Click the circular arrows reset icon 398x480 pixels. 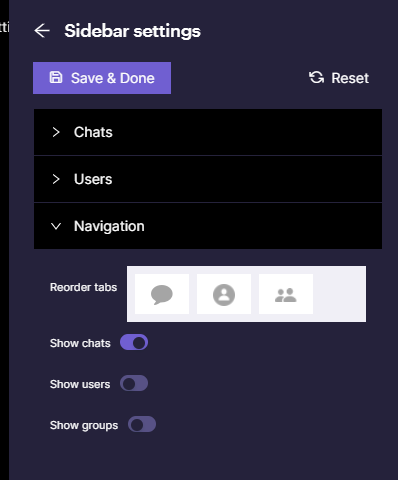click(316, 78)
